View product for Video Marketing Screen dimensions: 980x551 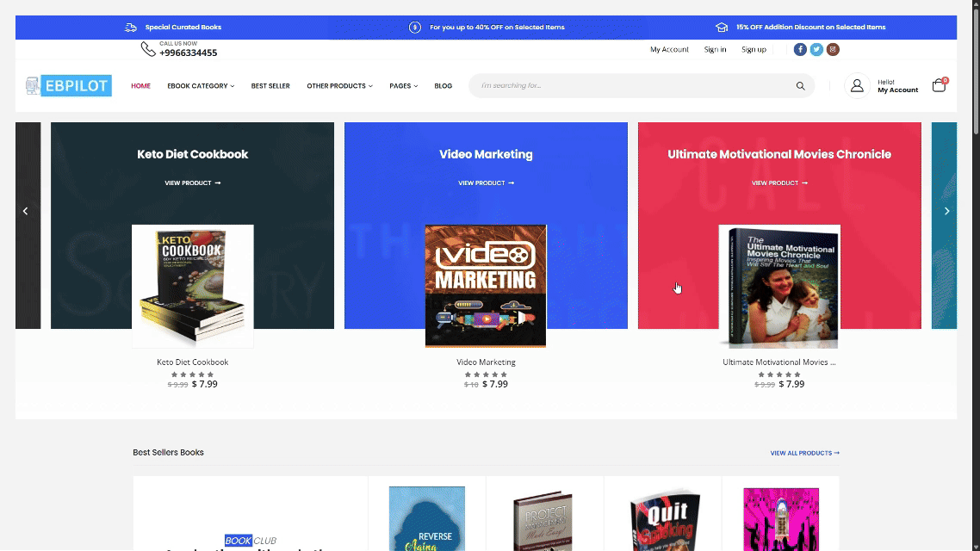pyautogui.click(x=486, y=183)
